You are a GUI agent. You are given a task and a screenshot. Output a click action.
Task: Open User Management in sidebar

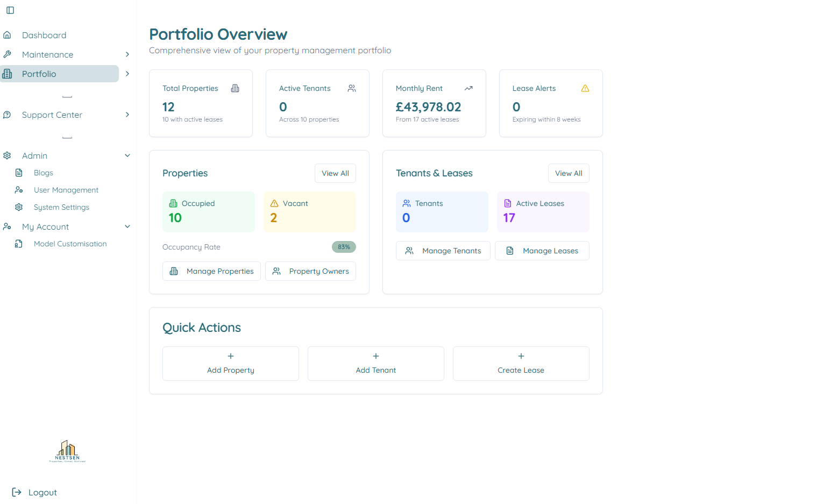66,190
